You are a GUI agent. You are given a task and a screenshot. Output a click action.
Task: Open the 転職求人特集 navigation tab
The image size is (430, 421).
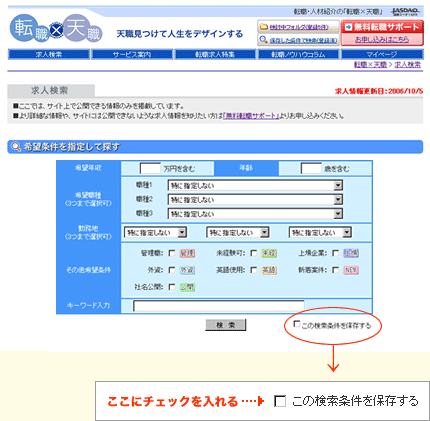tap(215, 54)
